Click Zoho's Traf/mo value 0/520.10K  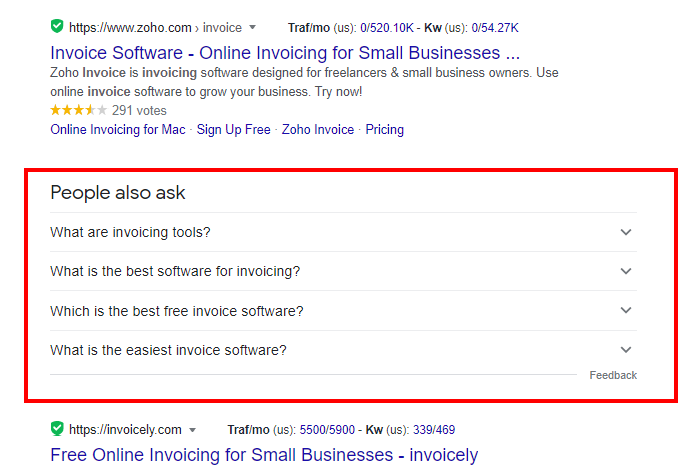[x=397, y=27]
